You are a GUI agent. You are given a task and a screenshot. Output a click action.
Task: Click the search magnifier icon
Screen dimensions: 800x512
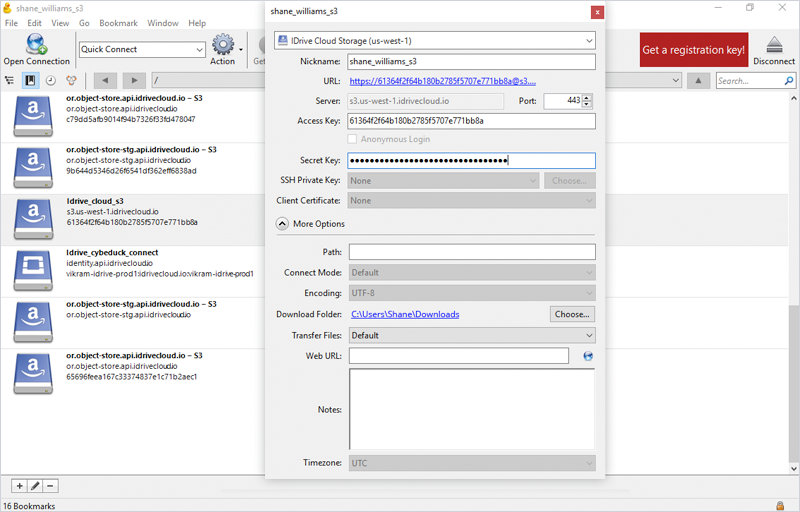click(x=789, y=81)
